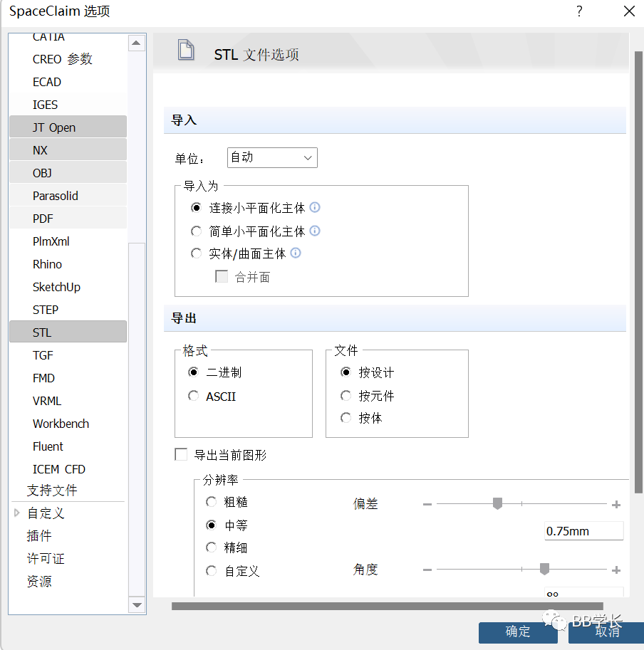The image size is (644, 650).
Task: Click the 0.75mm value input field
Action: pos(583,530)
